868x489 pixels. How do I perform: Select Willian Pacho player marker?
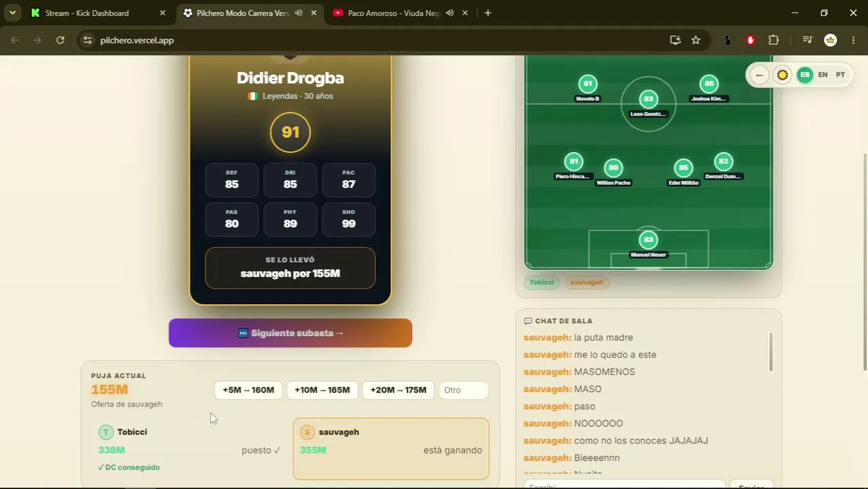613,168
